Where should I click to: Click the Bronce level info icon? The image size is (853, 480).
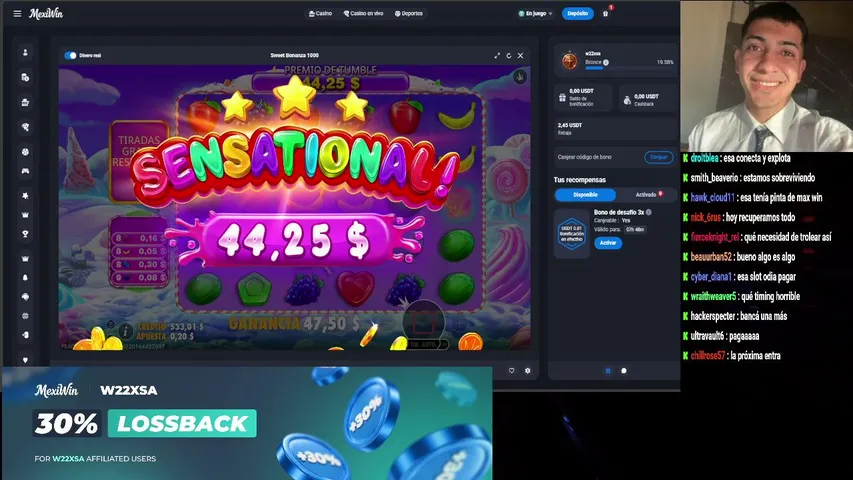(x=606, y=63)
